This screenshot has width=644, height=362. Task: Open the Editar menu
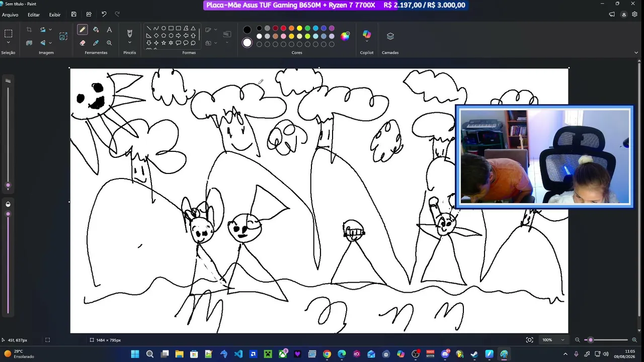[34, 15]
